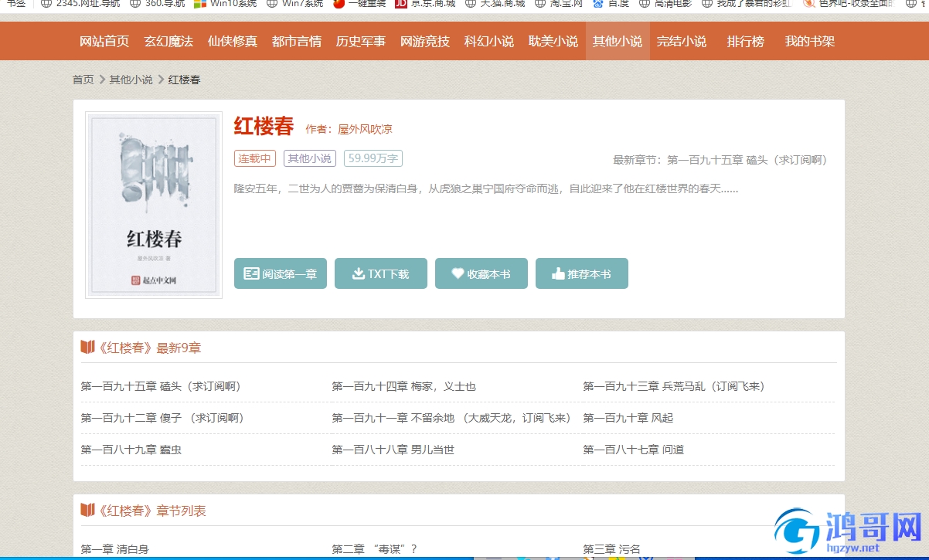The height and width of the screenshot is (560, 929).
Task: Click the 连载中 status tag
Action: click(x=254, y=158)
